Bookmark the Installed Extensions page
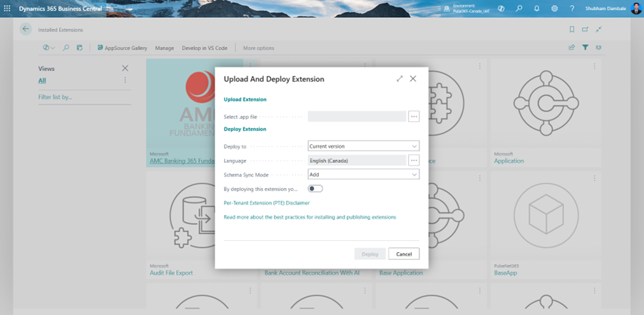Image resolution: width=644 pixels, height=315 pixels. coord(572,29)
